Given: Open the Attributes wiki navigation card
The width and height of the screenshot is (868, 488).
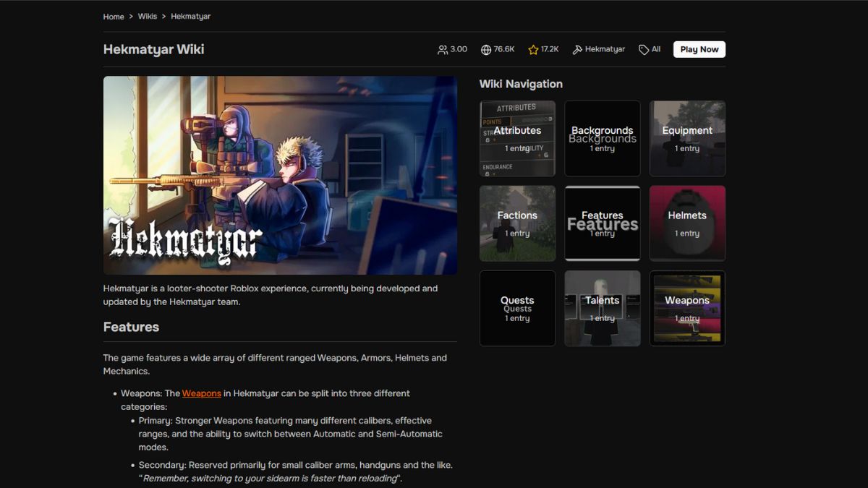Looking at the screenshot, I should [x=517, y=138].
